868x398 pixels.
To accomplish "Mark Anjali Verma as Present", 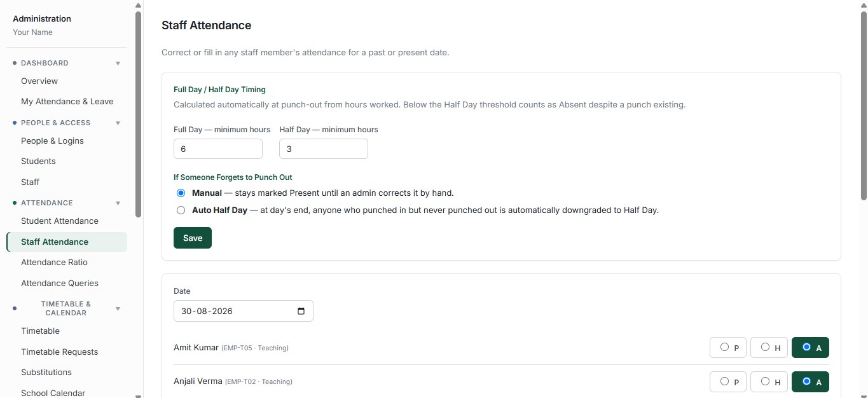I will click(728, 382).
